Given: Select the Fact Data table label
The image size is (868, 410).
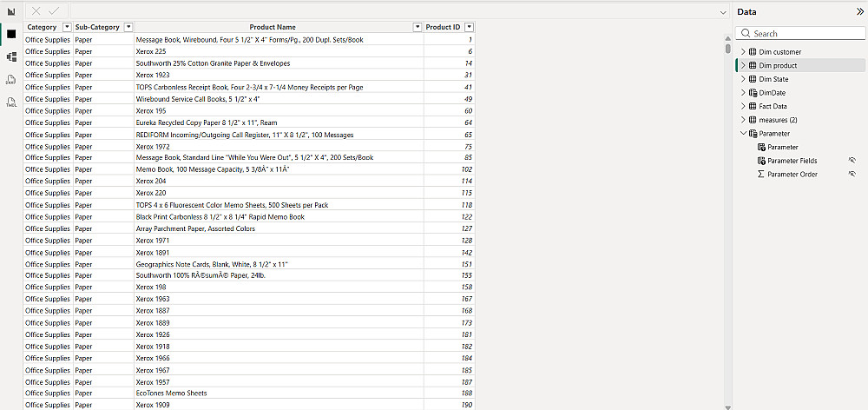Looking at the screenshot, I should point(773,106).
